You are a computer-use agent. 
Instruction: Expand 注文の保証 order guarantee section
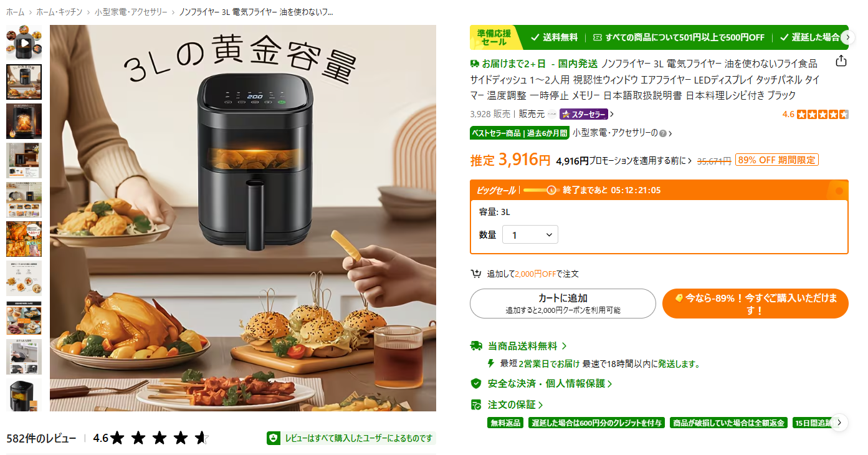coord(515,405)
